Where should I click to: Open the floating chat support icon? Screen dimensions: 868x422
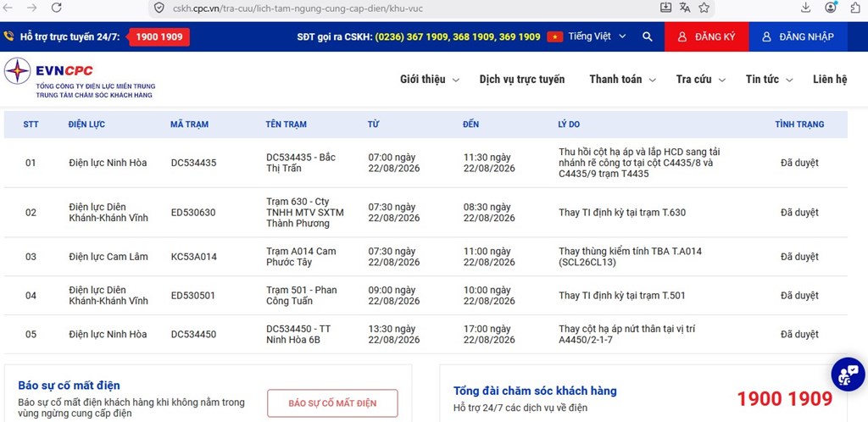coord(848,375)
